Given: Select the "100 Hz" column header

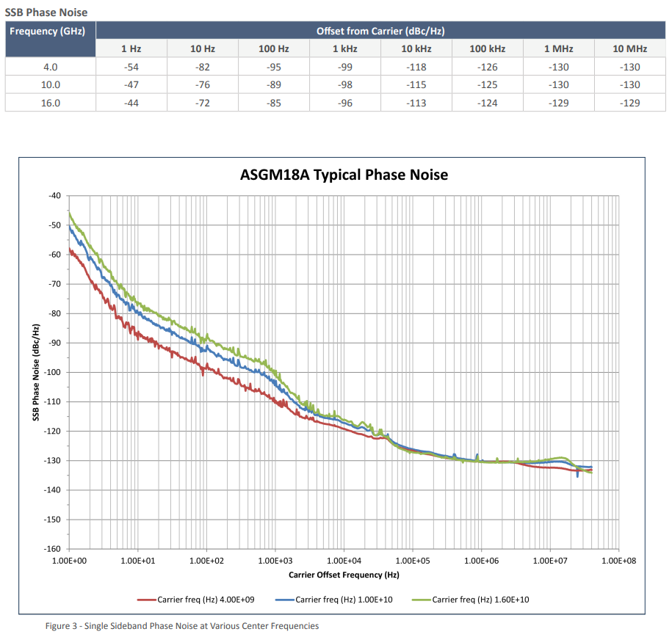Looking at the screenshot, I should pyautogui.click(x=274, y=49).
